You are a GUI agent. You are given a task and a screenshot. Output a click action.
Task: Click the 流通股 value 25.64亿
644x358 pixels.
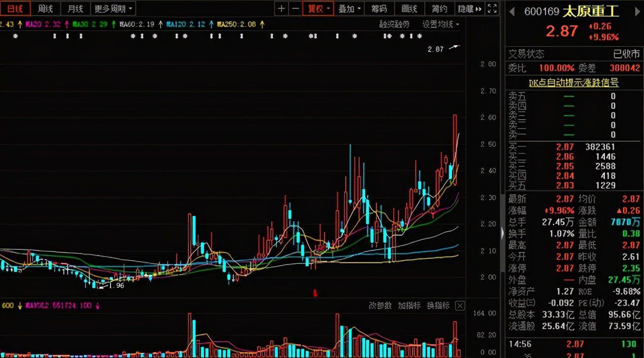tap(559, 326)
